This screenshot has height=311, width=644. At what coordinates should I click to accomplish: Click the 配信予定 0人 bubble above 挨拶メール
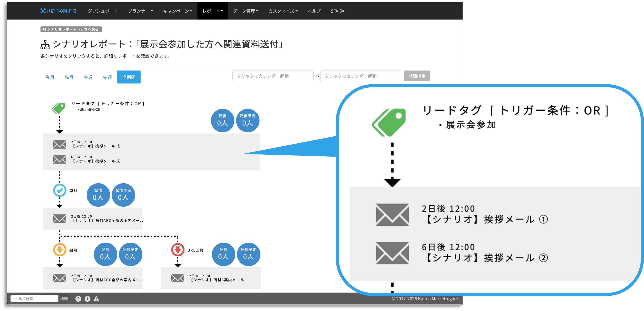pos(248,120)
